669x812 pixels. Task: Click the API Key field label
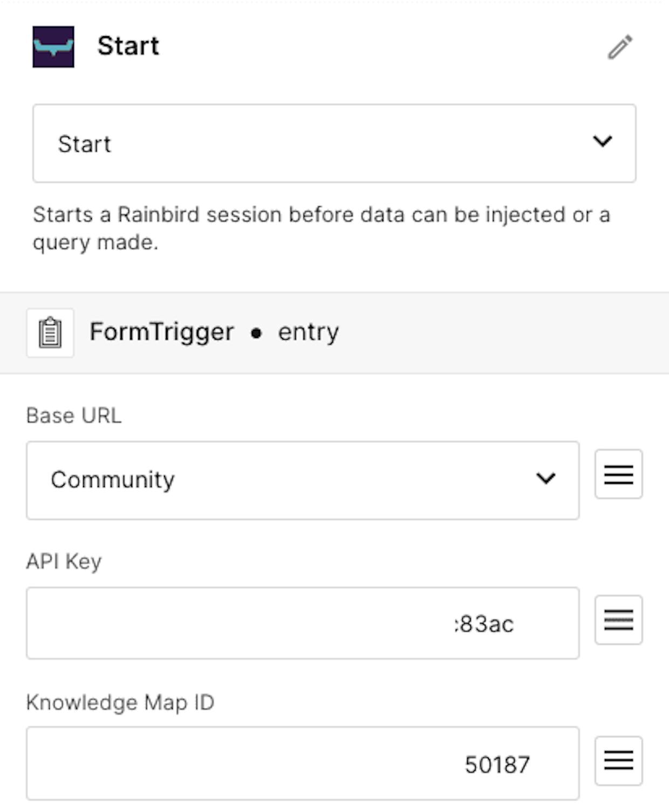pyautogui.click(x=64, y=561)
